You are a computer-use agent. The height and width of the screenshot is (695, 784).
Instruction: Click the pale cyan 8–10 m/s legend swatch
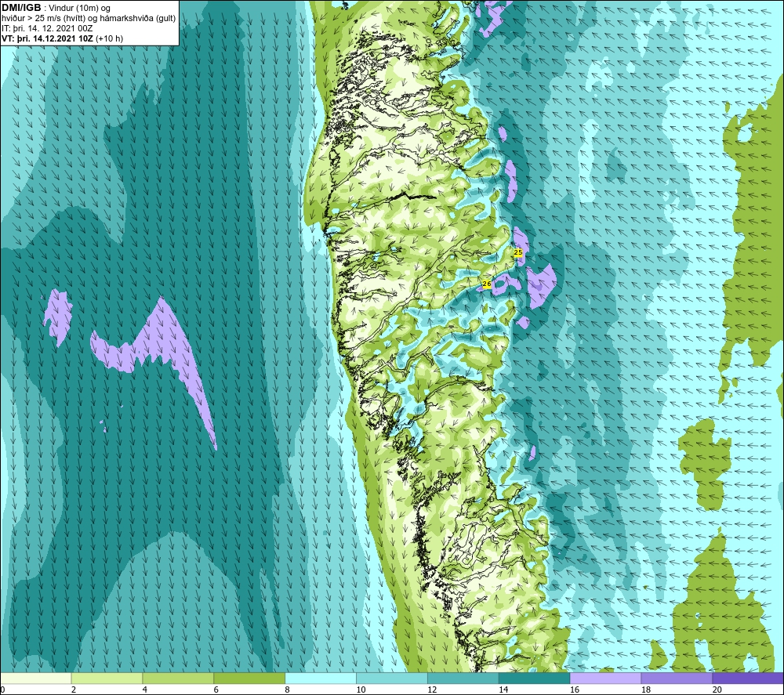321,678
